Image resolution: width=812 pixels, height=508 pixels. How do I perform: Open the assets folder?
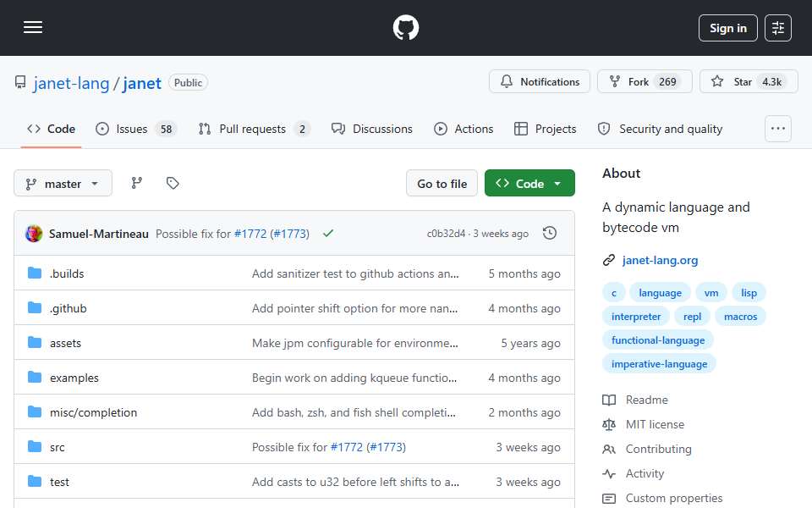(x=65, y=343)
